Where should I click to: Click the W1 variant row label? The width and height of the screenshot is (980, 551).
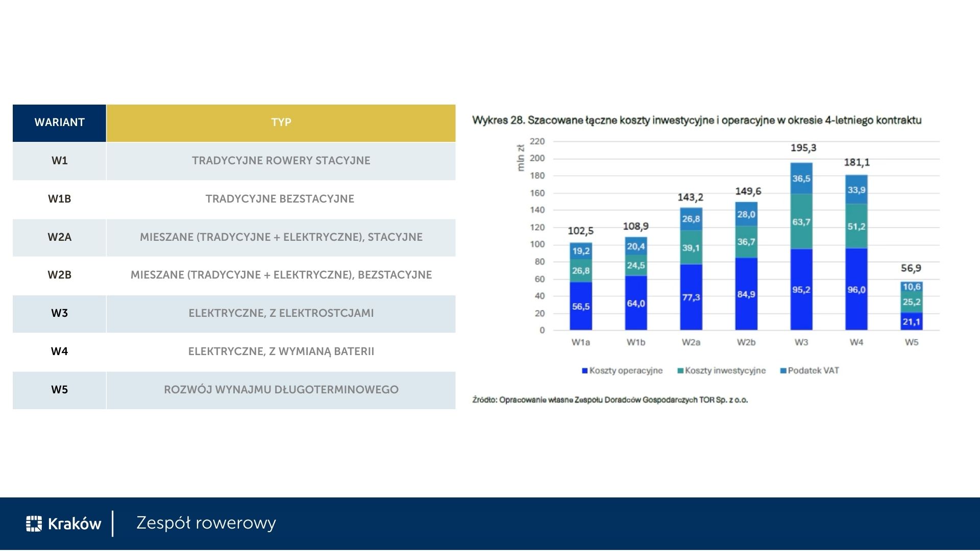tap(59, 161)
